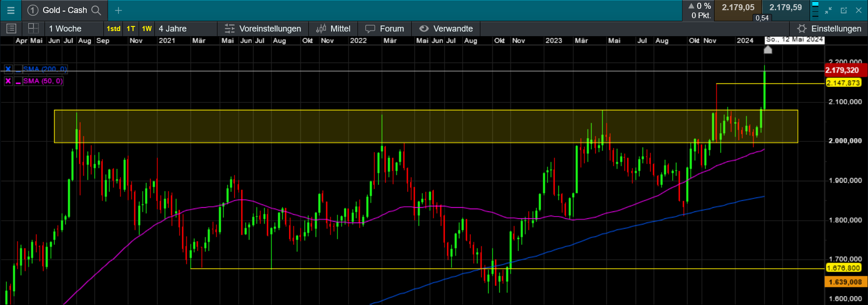Click the 2023 label on time axis
Screen dimensions: 868x305
pyautogui.click(x=554, y=41)
